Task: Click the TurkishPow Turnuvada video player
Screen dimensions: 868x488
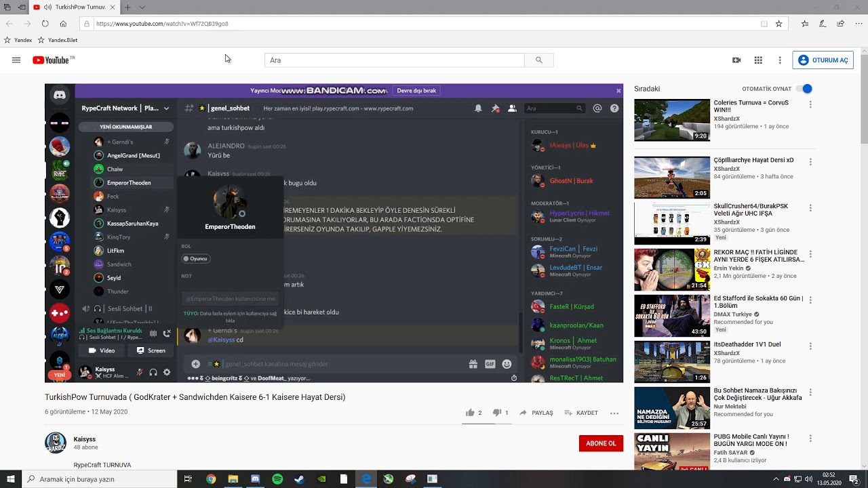Action: click(x=334, y=233)
